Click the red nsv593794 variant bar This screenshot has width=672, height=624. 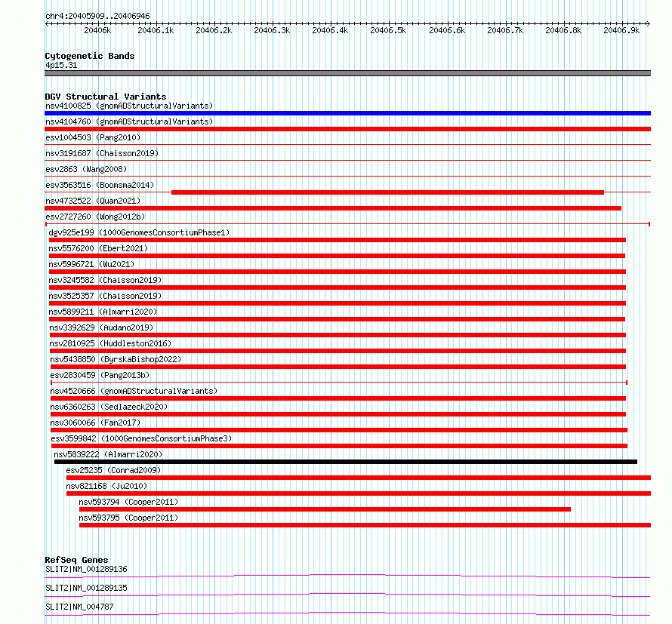(x=325, y=509)
